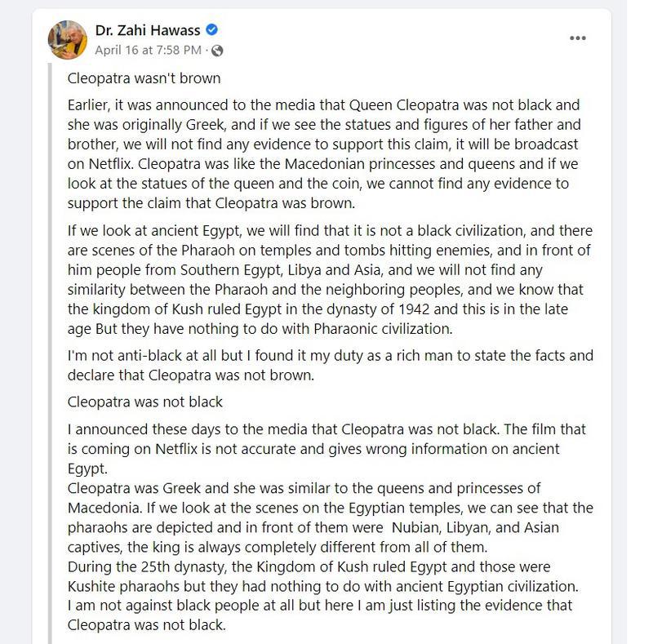Click the paragraph starting "If we look at ancient Egypt"
This screenshot has height=644, width=653.
[330, 279]
